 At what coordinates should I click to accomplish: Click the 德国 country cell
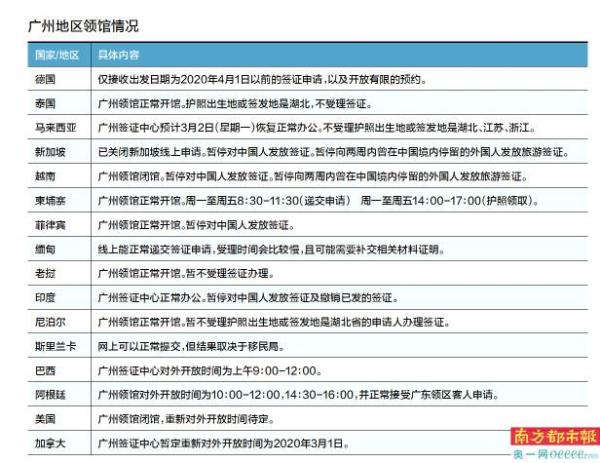click(x=47, y=78)
